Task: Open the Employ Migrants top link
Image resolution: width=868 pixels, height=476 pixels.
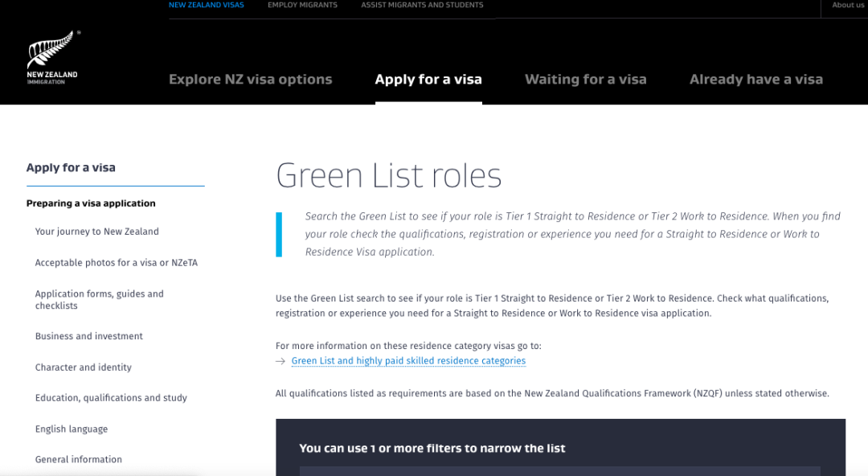Action: tap(302, 5)
